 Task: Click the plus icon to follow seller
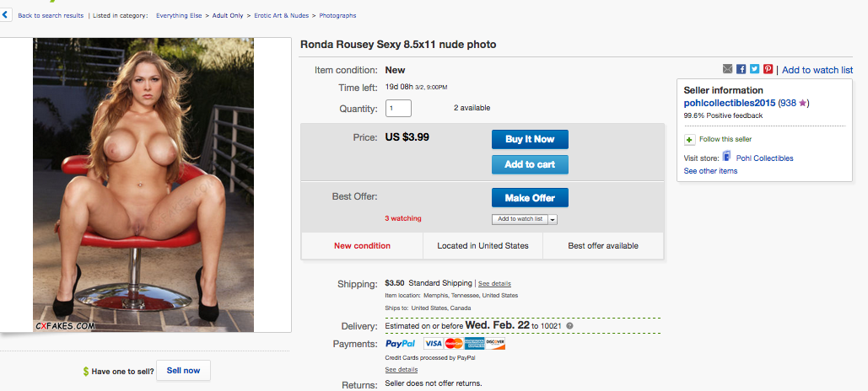click(689, 139)
